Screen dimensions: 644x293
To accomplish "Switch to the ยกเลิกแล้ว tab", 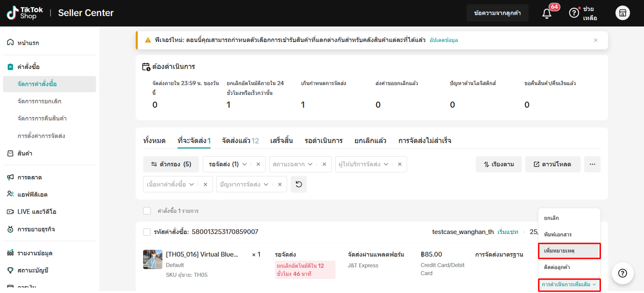I will (x=370, y=141).
